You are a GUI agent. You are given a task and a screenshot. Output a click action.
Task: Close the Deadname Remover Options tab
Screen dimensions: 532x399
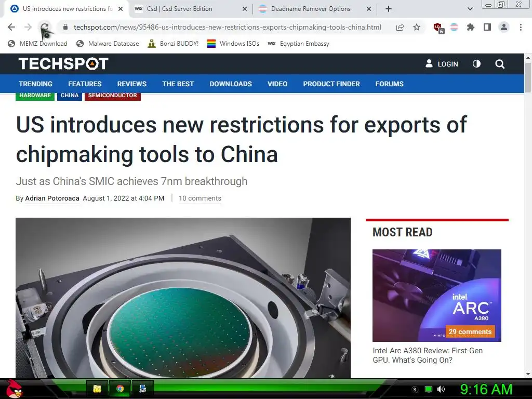coord(369,9)
